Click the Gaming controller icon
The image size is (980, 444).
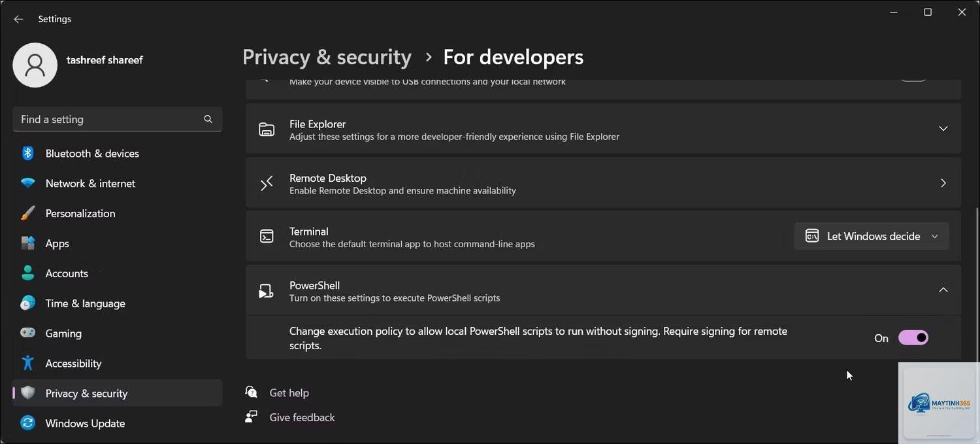27,333
